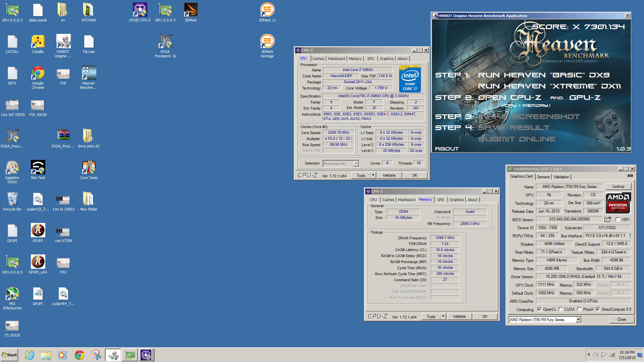Launch MSI Afterburner shortcut
The width and height of the screenshot is (644, 362).
coord(12,298)
